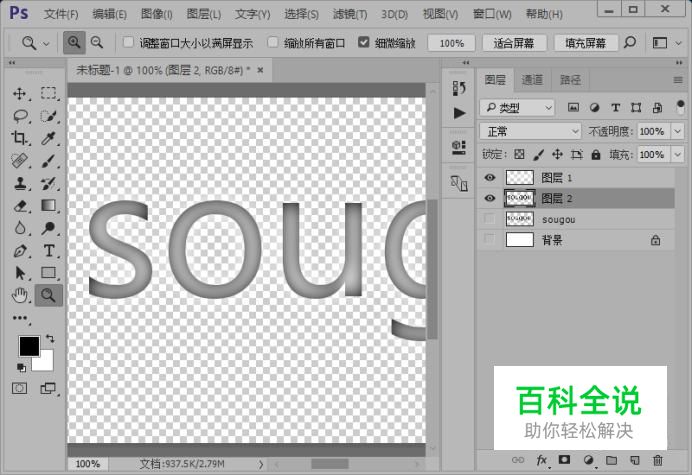The width and height of the screenshot is (692, 475).
Task: Click the 100% zoom button
Action: (x=451, y=43)
